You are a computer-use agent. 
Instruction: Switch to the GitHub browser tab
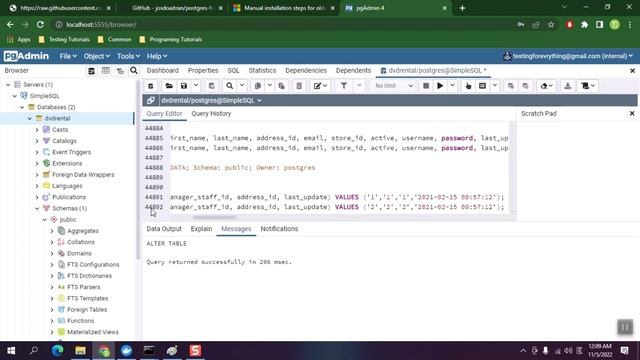[173, 8]
